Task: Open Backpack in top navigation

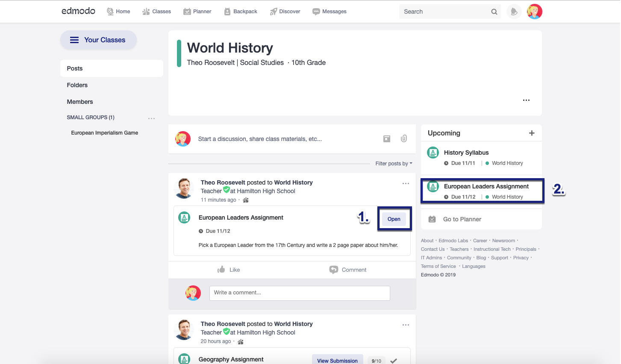Action: coord(241,12)
